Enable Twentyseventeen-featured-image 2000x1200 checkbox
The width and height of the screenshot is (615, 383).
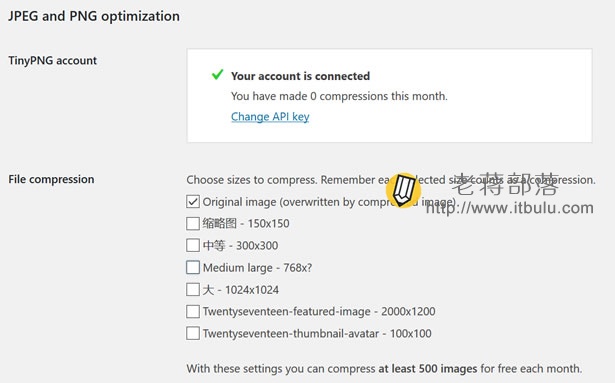(193, 312)
